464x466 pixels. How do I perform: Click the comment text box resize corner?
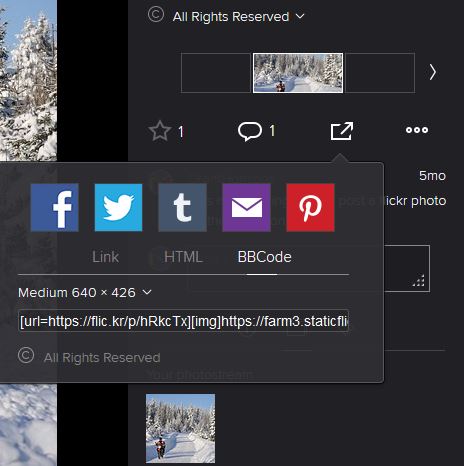tap(419, 281)
